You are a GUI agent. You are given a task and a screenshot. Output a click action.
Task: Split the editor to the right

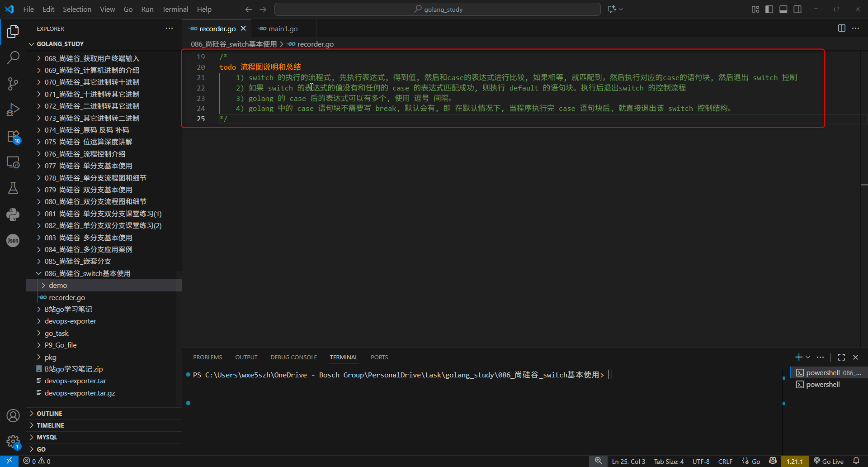(x=842, y=29)
